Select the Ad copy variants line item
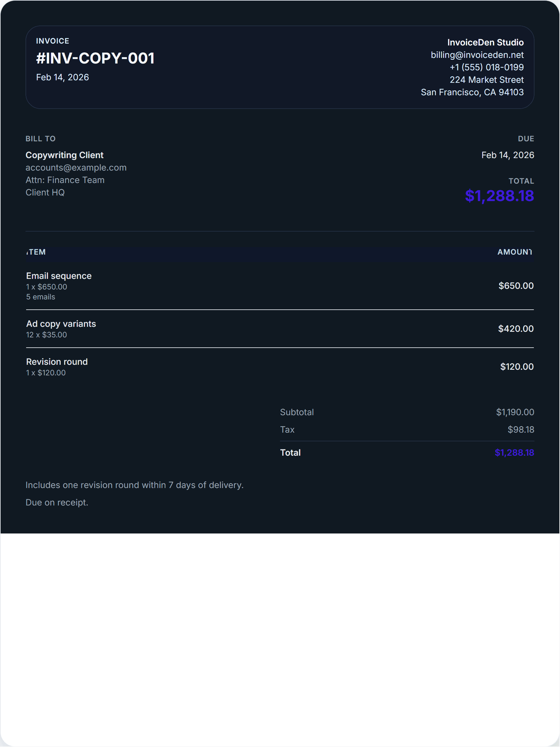 (61, 324)
